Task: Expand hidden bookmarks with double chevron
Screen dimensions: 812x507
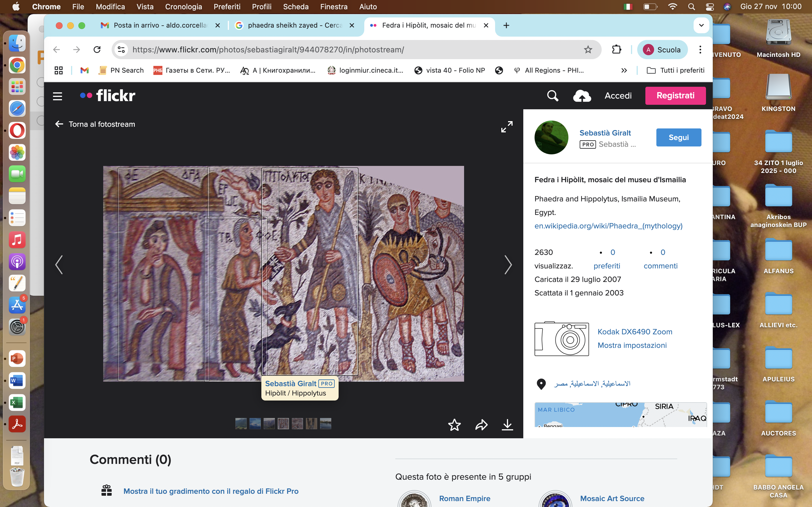Action: click(x=624, y=70)
